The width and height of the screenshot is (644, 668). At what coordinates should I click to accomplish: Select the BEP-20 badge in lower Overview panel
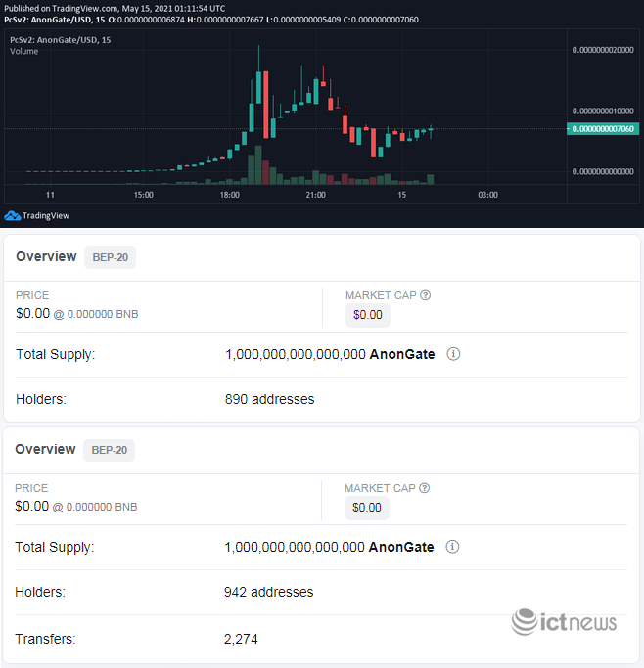(110, 450)
